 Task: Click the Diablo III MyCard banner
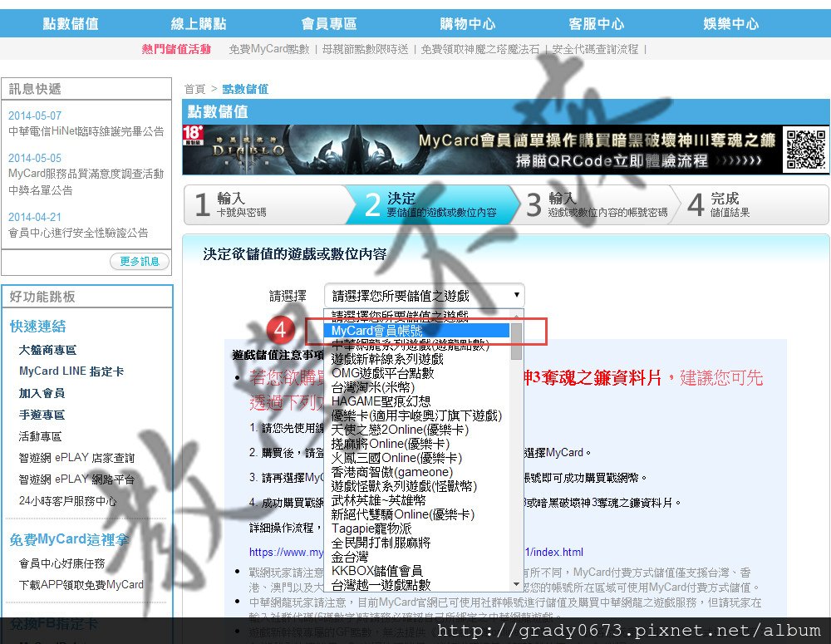[x=505, y=150]
